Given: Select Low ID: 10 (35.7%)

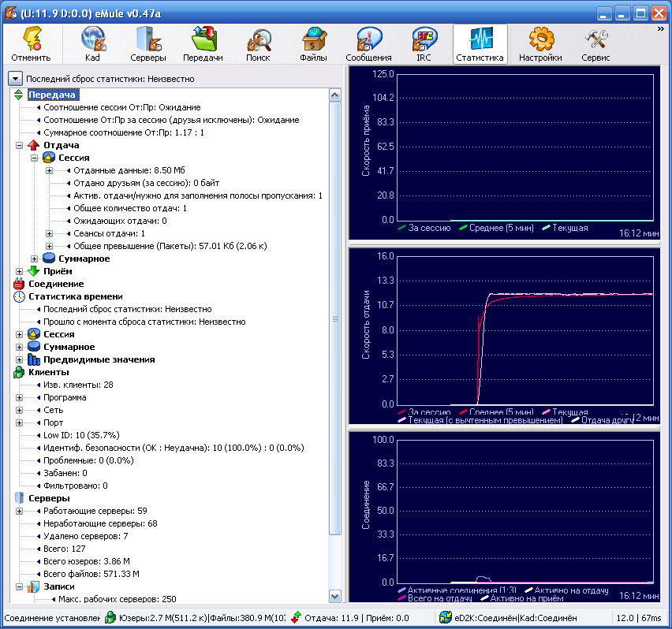Looking at the screenshot, I should click(81, 435).
